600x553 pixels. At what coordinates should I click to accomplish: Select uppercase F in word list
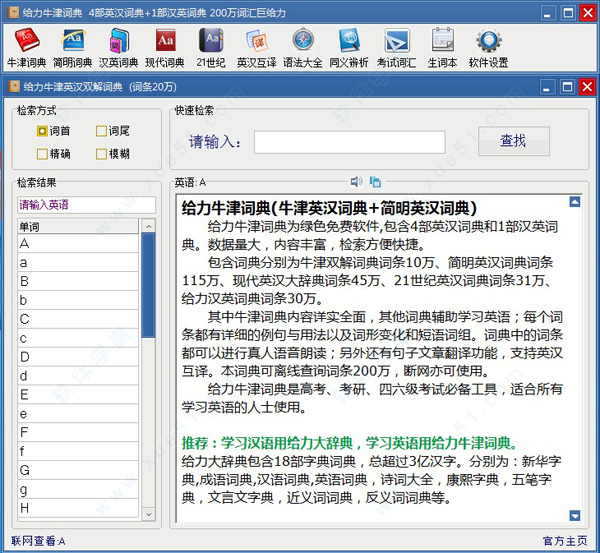pyautogui.click(x=78, y=432)
